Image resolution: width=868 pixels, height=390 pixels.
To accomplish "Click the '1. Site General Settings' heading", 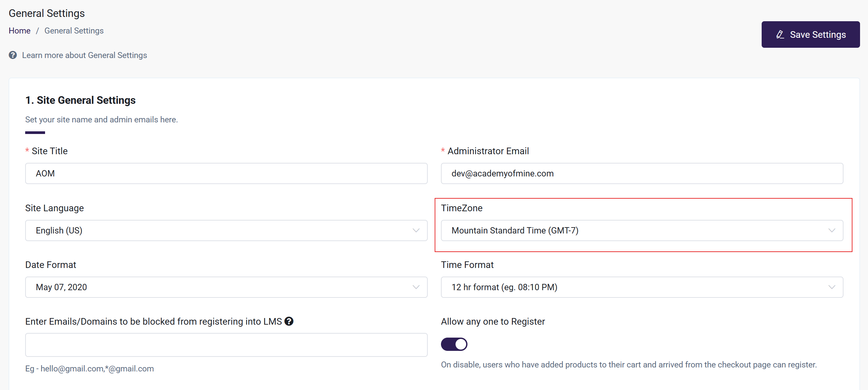I will click(x=80, y=100).
